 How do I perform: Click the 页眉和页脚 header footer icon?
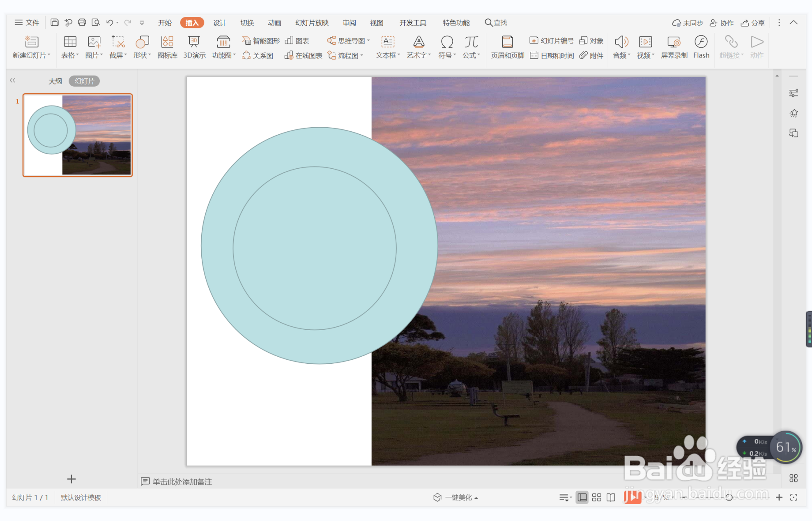point(507,47)
